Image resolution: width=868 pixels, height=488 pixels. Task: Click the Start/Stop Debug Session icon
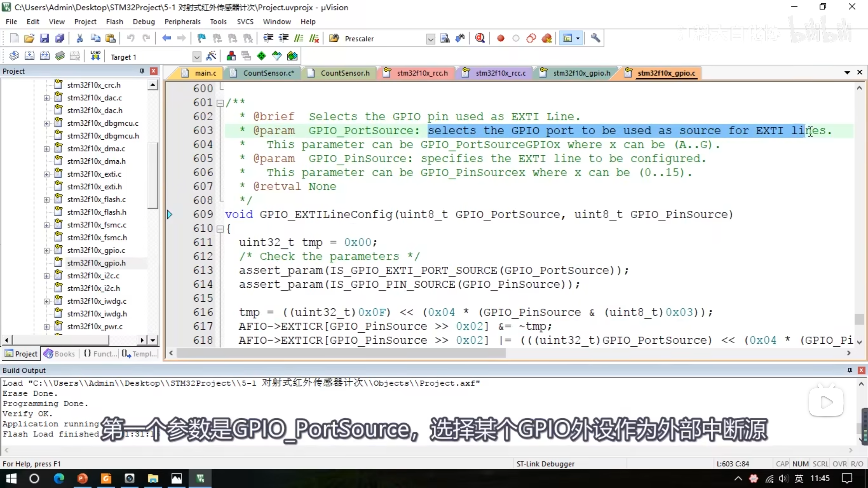coord(480,38)
